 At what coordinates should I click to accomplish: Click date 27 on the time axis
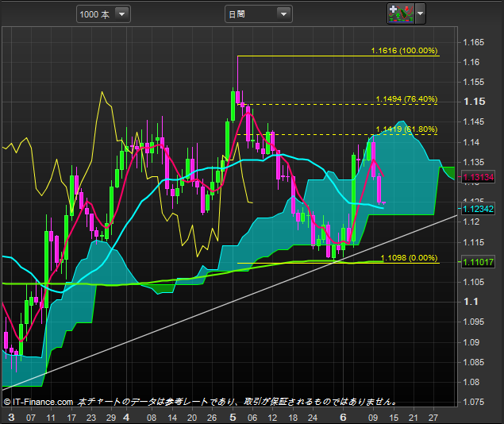click(x=433, y=418)
